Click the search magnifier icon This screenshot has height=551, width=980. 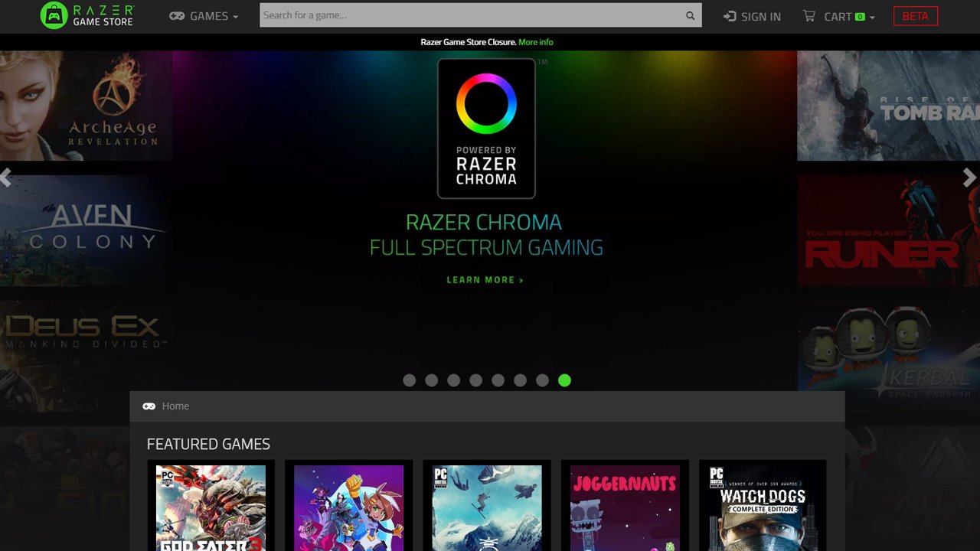click(690, 15)
